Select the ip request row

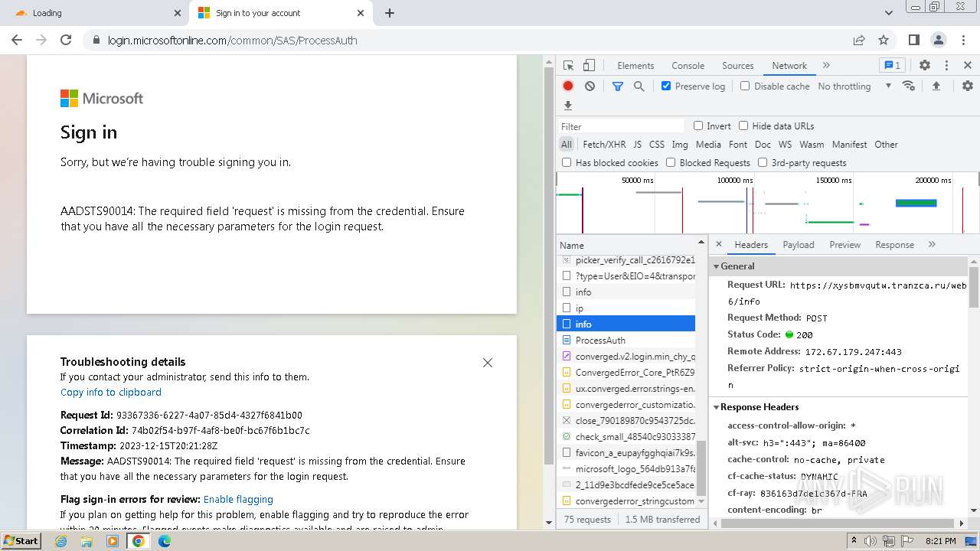click(626, 308)
